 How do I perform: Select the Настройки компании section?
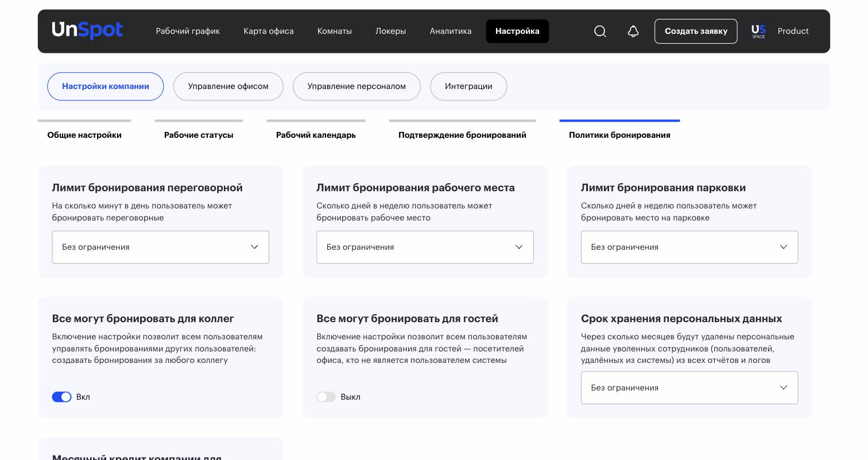click(x=106, y=86)
